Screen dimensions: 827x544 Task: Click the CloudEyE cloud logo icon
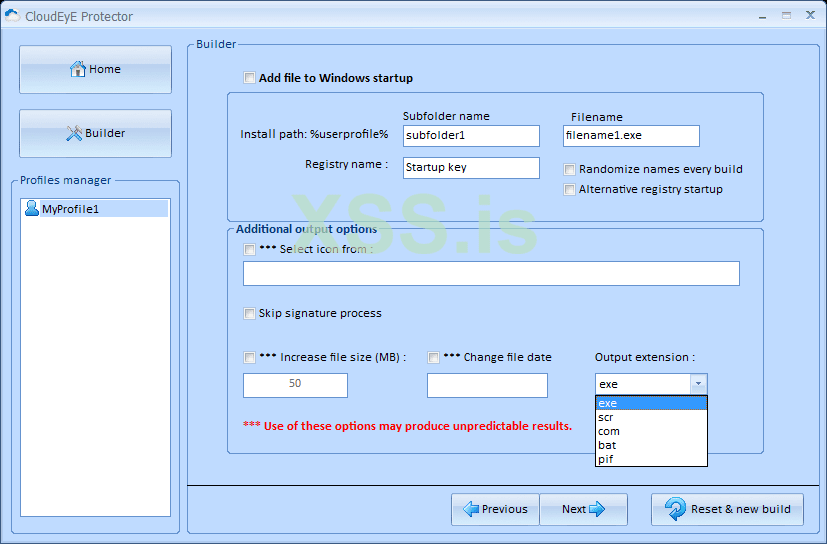click(x=13, y=16)
